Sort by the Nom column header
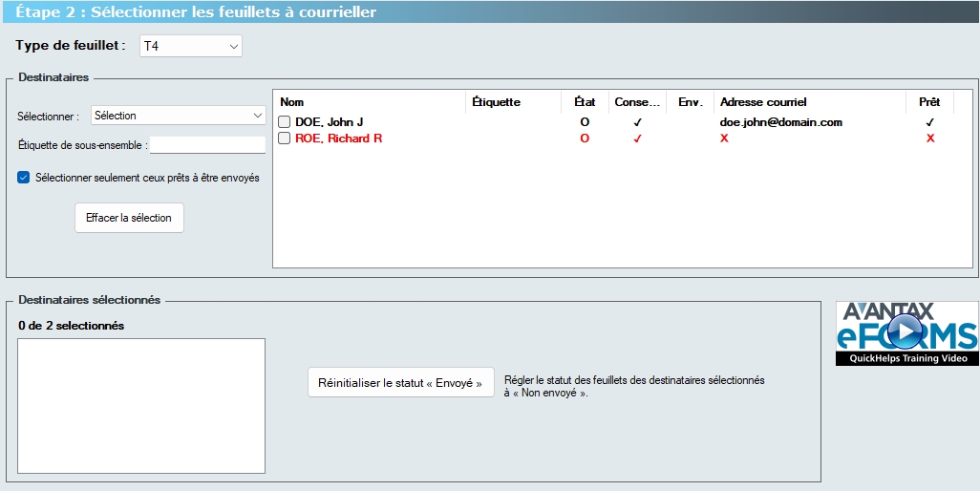Image resolution: width=980 pixels, height=491 pixels. (369, 102)
